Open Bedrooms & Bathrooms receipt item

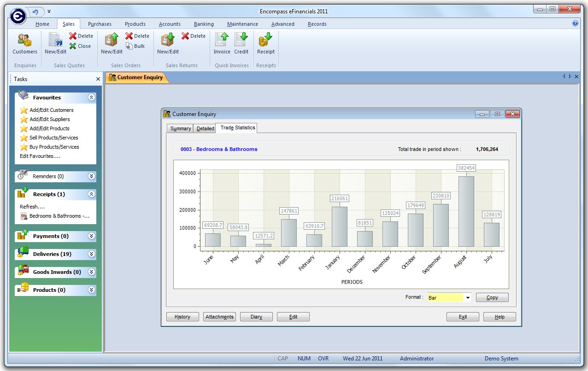click(x=55, y=216)
